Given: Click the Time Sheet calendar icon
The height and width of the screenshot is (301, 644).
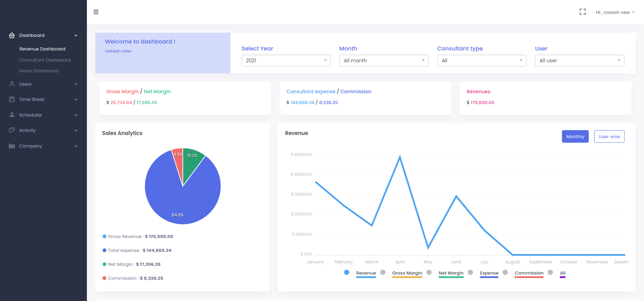Looking at the screenshot, I should (x=12, y=100).
